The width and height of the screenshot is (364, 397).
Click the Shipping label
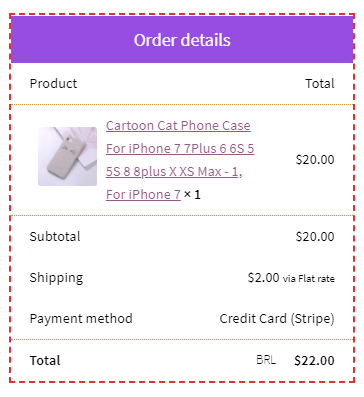tap(56, 278)
